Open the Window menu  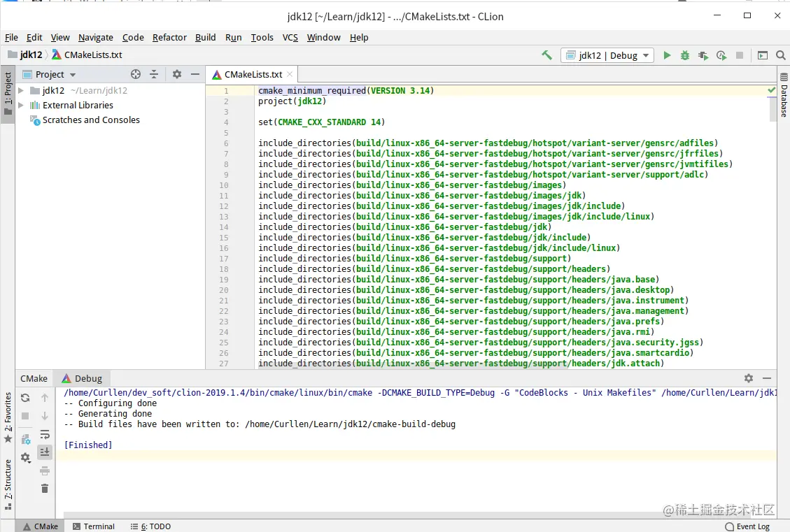tap(323, 37)
